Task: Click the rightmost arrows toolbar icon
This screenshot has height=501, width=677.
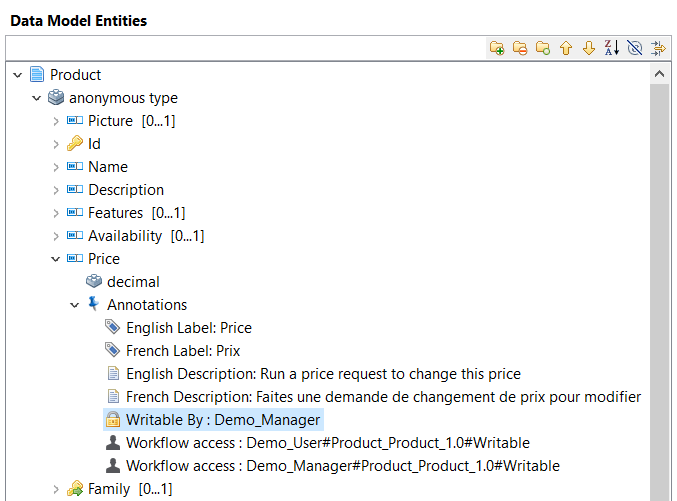Action: (658, 48)
